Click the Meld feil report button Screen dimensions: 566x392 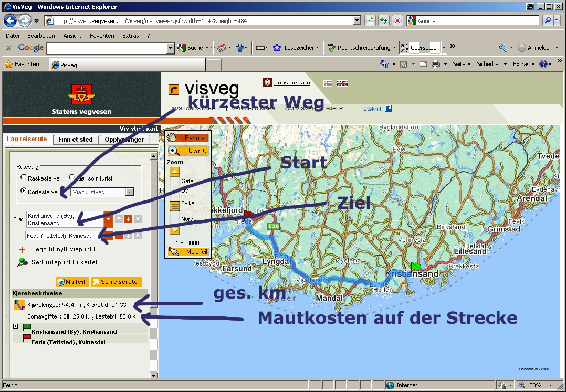tap(187, 252)
